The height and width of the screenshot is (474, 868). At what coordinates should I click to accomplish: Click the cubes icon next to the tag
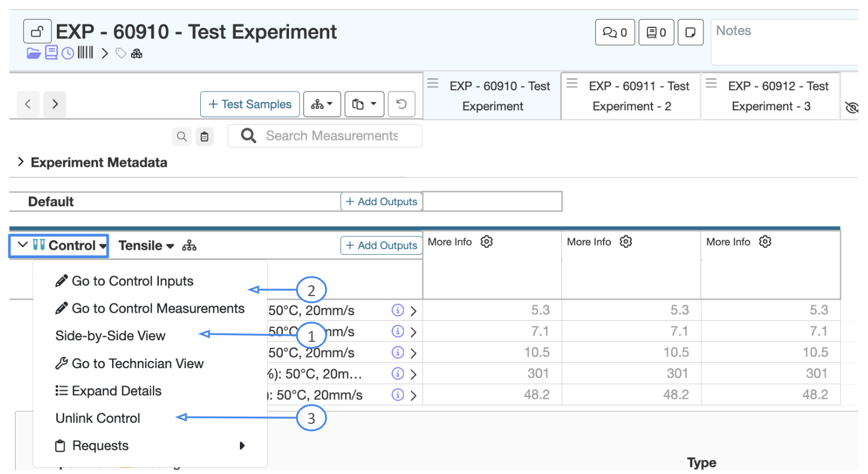click(137, 54)
